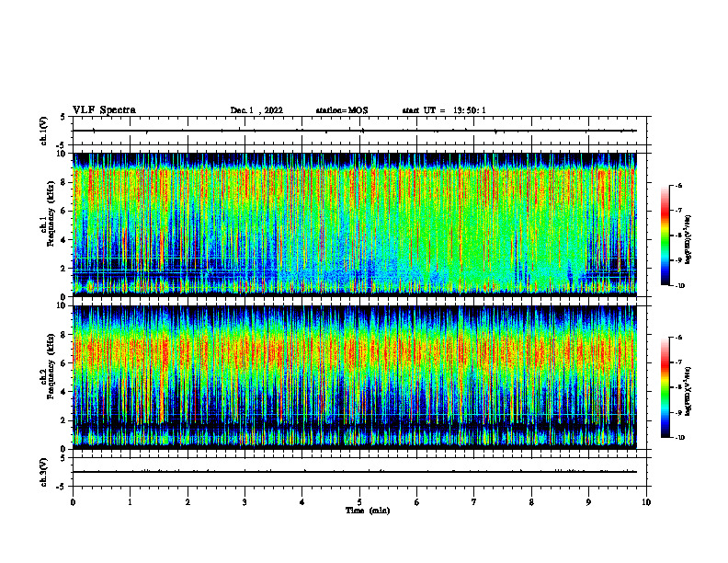Image resolution: width=728 pixels, height=563 pixels.
Task: Click time-axis tick label "6"
Action: [x=417, y=502]
